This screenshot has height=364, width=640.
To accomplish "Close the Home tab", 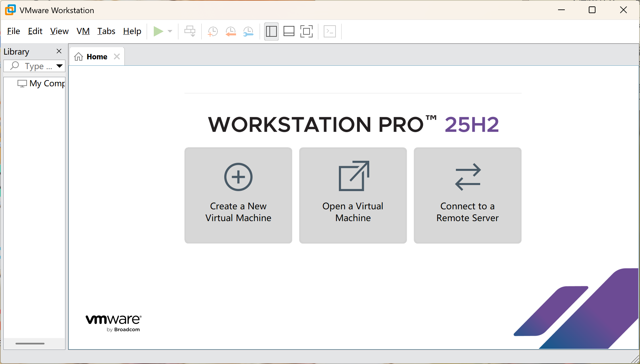I will 117,57.
